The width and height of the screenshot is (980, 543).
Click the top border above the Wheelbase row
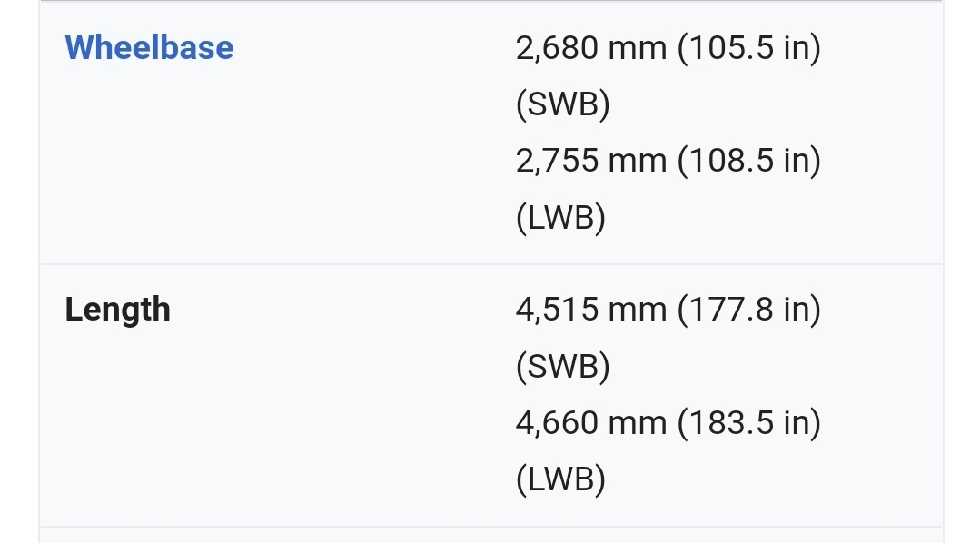coord(491,1)
